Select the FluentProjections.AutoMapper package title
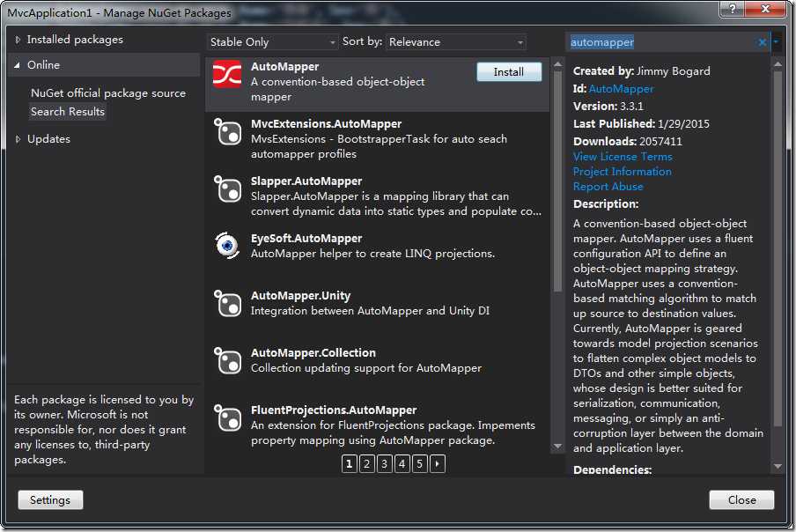Viewport: 796px width, 532px height. (x=334, y=410)
